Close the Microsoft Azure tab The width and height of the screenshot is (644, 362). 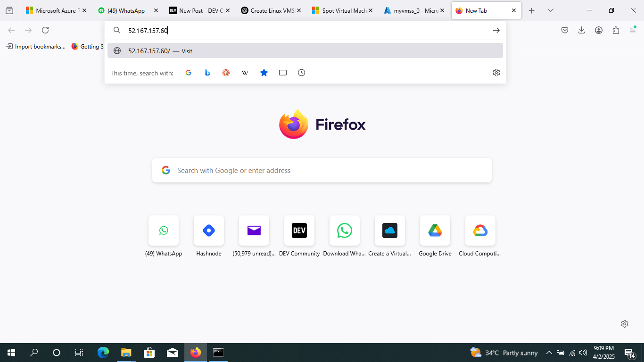84,10
